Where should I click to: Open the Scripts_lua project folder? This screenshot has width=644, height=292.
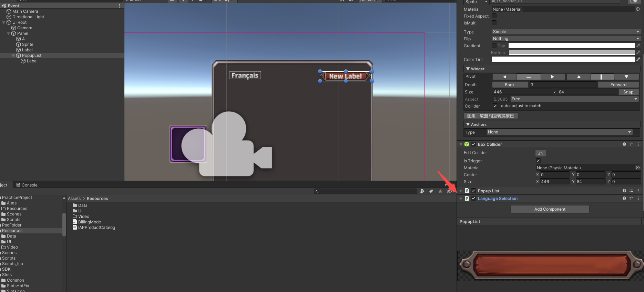[x=12, y=264]
